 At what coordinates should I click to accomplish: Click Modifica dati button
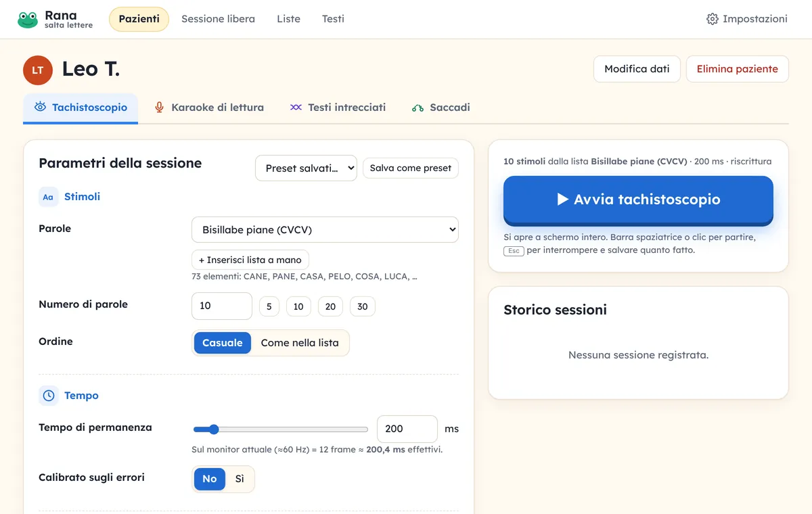(x=637, y=69)
